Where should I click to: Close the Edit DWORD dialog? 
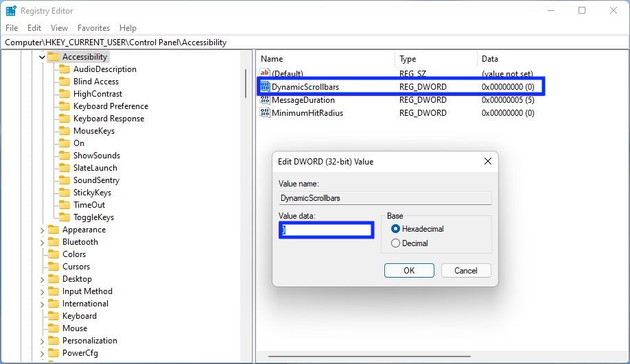pos(487,162)
